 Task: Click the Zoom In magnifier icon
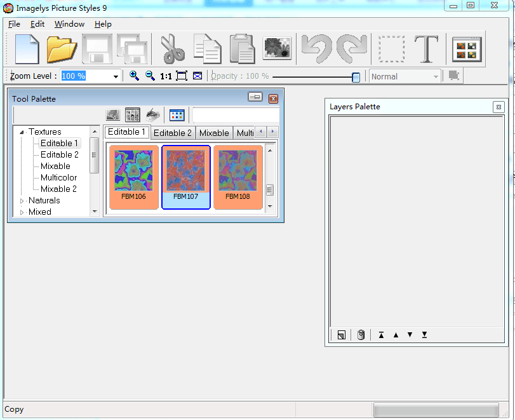[x=134, y=76]
